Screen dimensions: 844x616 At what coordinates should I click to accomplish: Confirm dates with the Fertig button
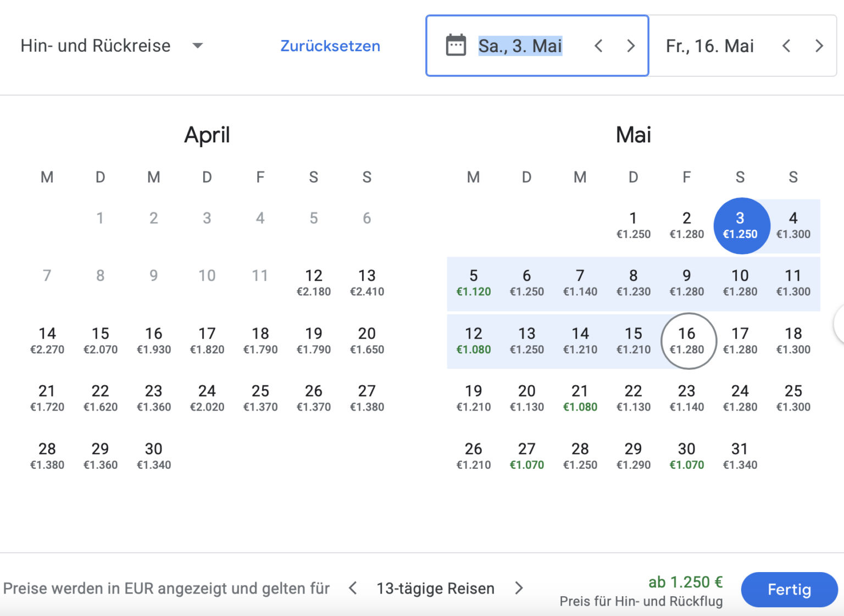(x=789, y=589)
